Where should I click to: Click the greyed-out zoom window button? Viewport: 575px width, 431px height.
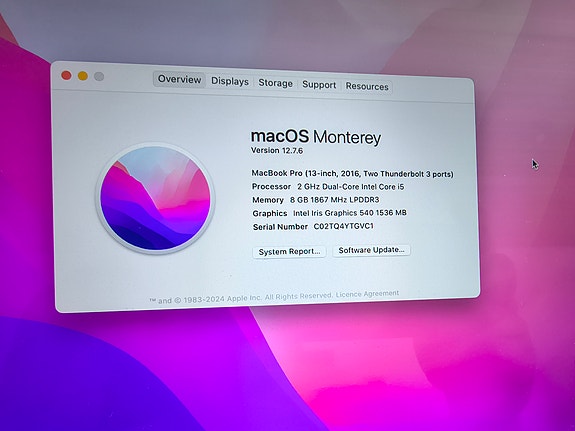pyautogui.click(x=99, y=76)
